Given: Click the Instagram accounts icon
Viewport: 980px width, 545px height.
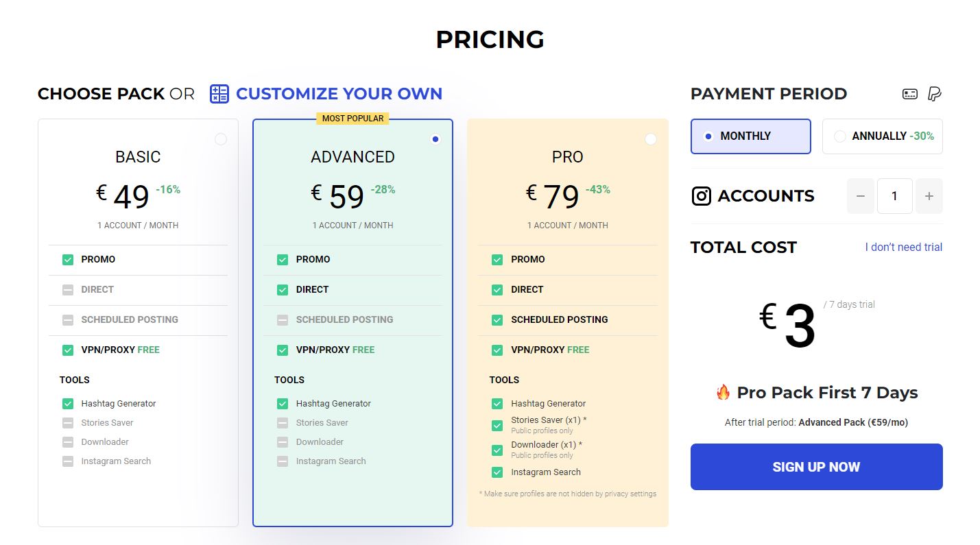Looking at the screenshot, I should 702,196.
